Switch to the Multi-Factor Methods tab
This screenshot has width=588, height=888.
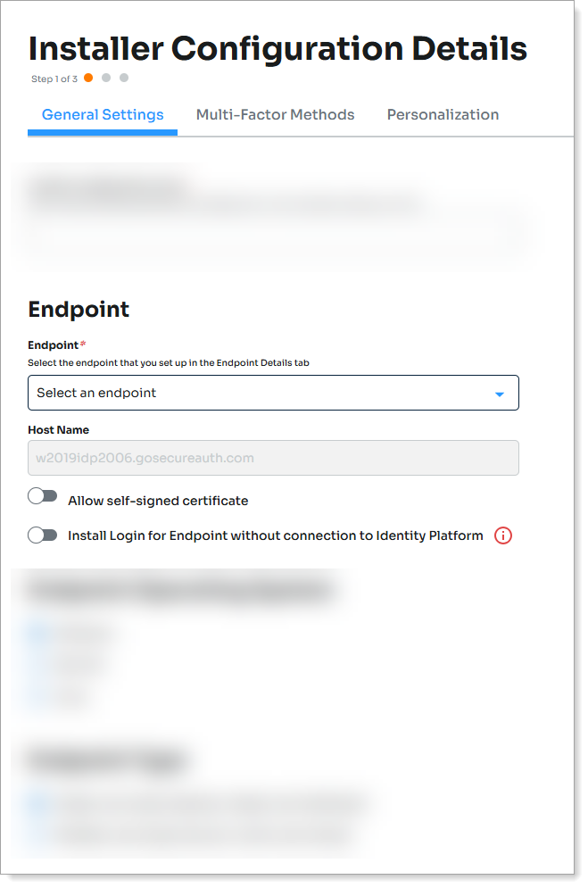[x=275, y=114]
